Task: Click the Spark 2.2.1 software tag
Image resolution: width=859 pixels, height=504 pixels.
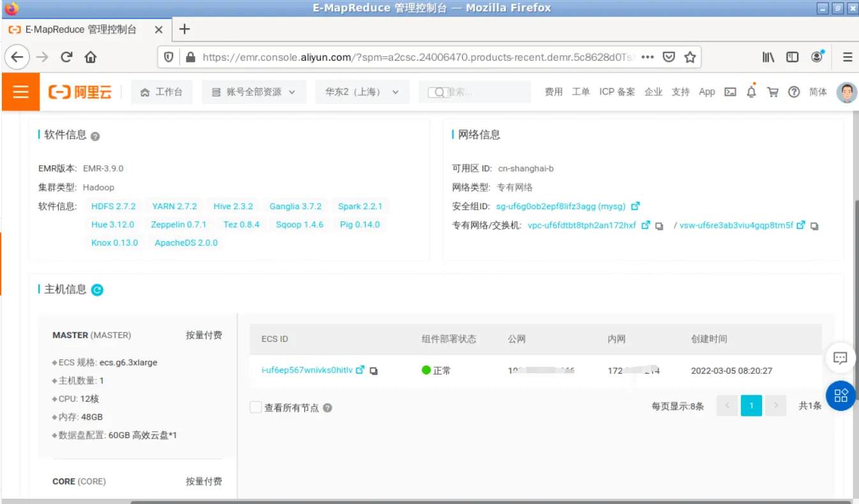Action: coord(360,206)
